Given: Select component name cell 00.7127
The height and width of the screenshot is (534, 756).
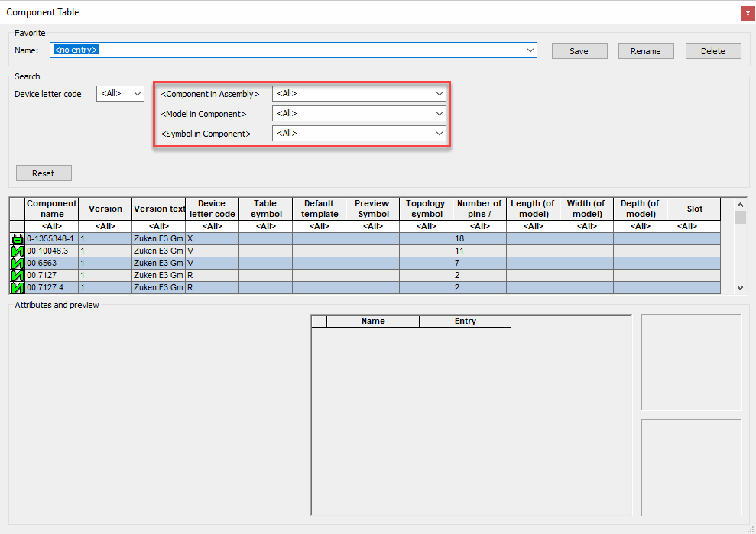Looking at the screenshot, I should (x=51, y=275).
